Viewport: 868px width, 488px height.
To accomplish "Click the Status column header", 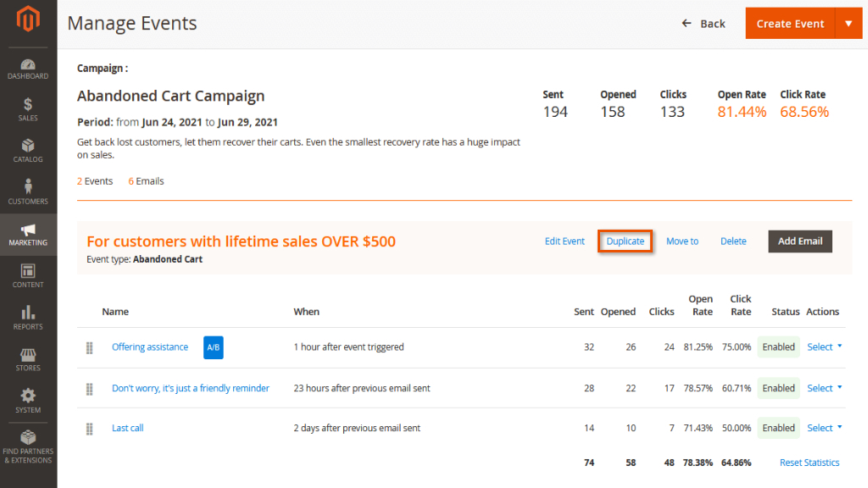I will click(x=786, y=312).
